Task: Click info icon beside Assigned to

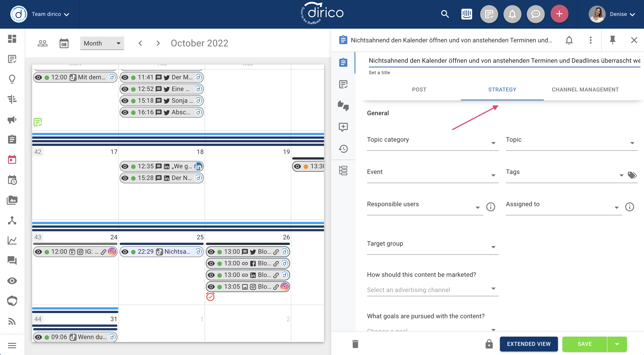Action: 629,207
